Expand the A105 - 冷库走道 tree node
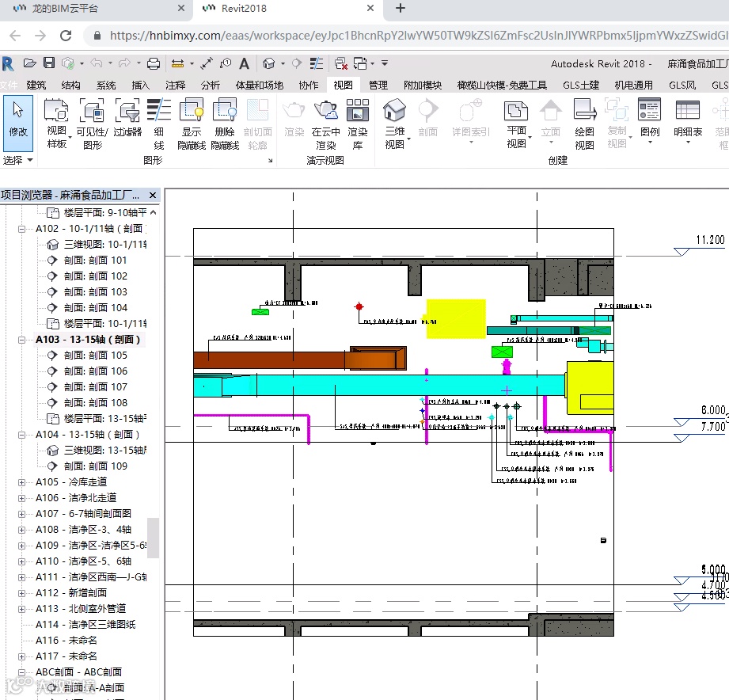This screenshot has height=700, width=729. pyautogui.click(x=21, y=482)
